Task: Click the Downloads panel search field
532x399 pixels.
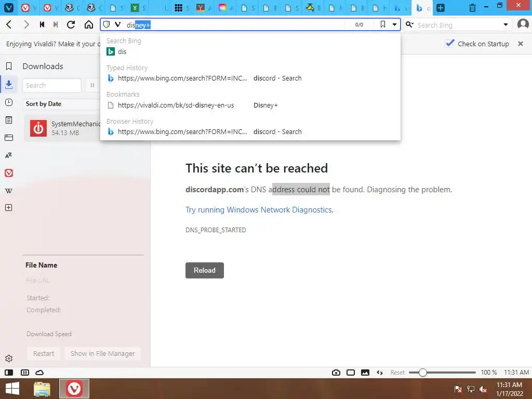Action: click(51, 85)
